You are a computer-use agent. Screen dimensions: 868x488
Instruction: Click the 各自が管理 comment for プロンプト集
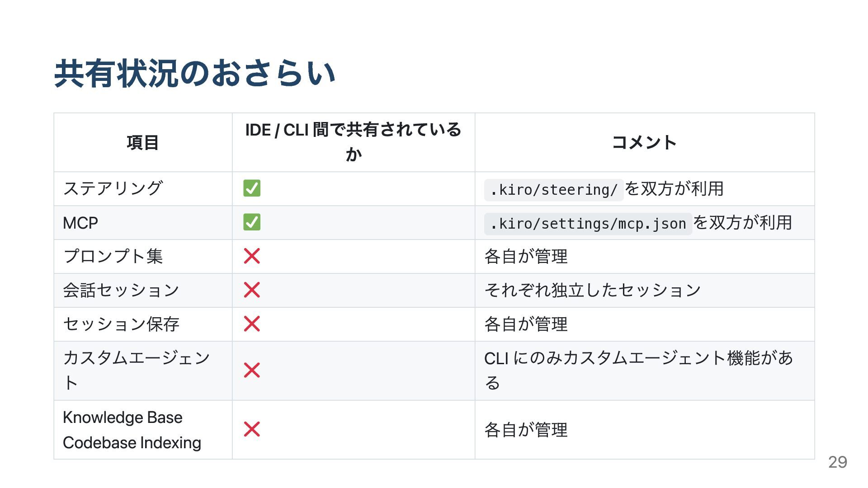click(526, 257)
